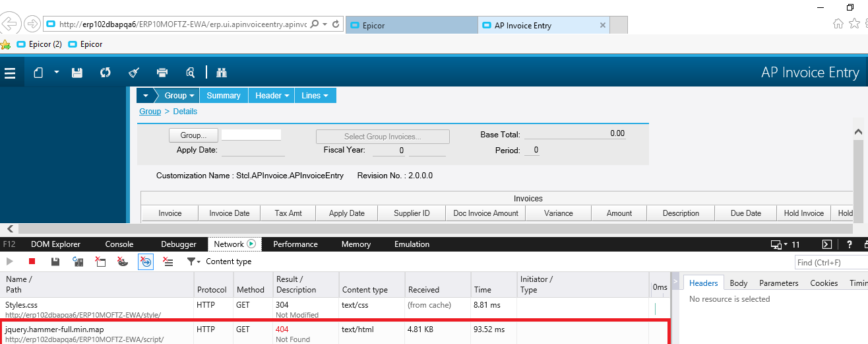The image size is (868, 344).
Task: Clear the form with the broom icon
Action: coord(133,73)
